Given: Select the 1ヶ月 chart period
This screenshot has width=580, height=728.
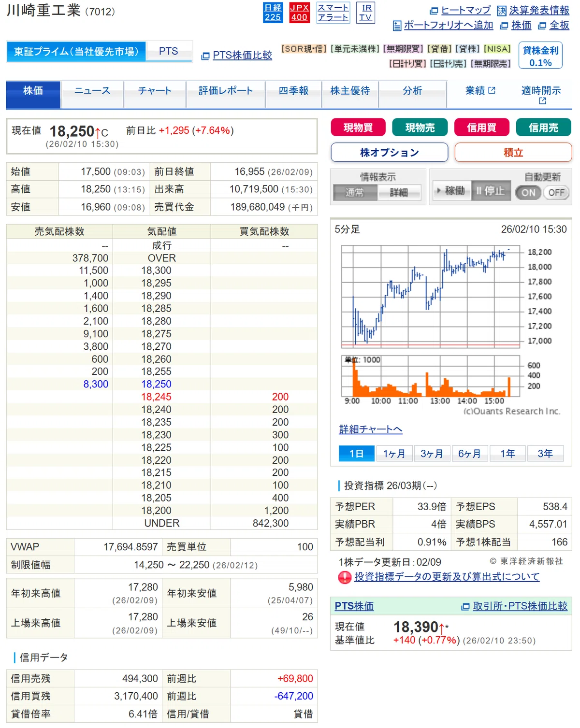Looking at the screenshot, I should [x=394, y=454].
